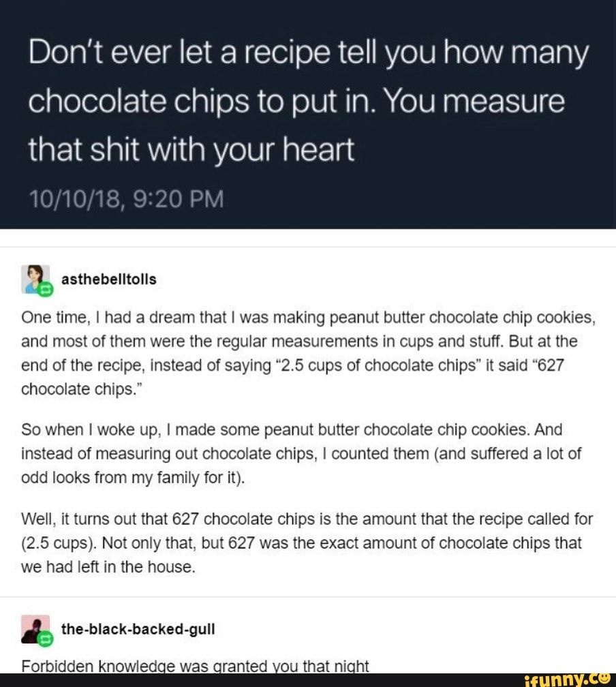Click the paragraph starting "One time, I had a dream"
Screen dimensions: 616x687
pos(307,354)
